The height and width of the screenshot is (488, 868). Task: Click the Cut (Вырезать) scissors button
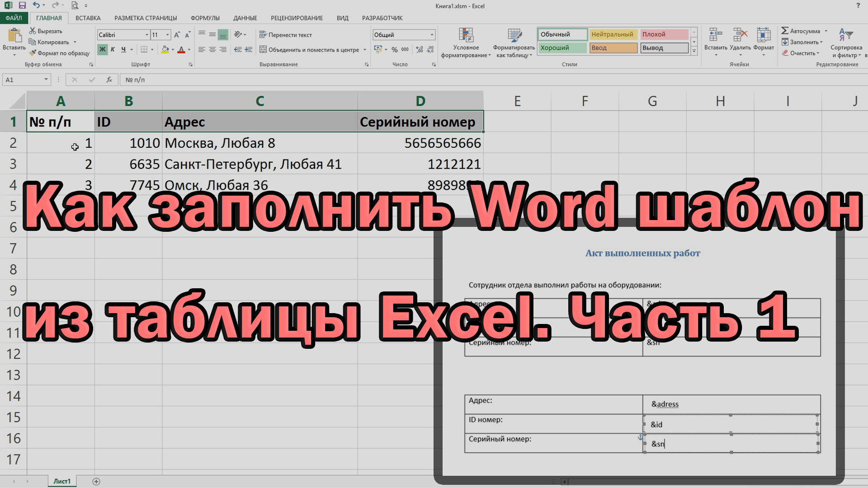coord(46,31)
